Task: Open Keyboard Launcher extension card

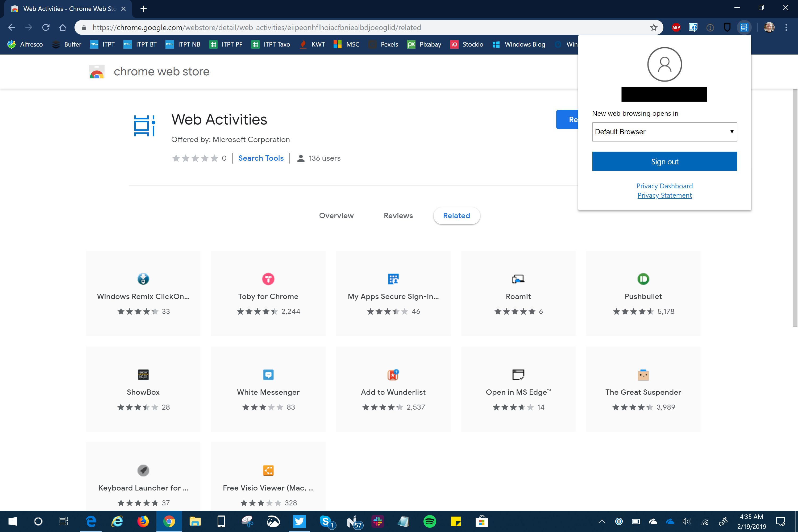Action: point(143,477)
